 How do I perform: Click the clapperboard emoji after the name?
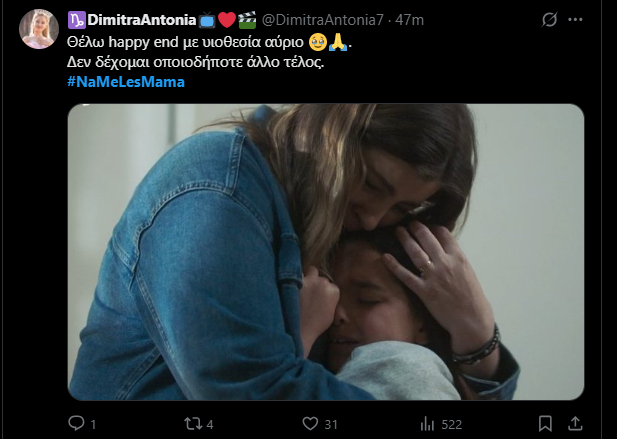[x=247, y=20]
